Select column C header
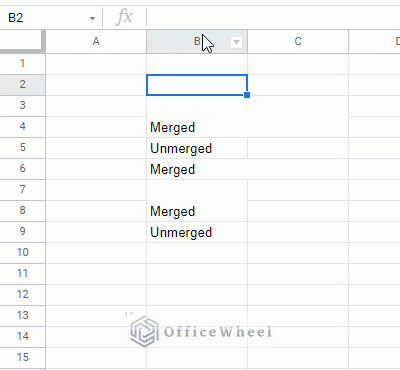 298,41
